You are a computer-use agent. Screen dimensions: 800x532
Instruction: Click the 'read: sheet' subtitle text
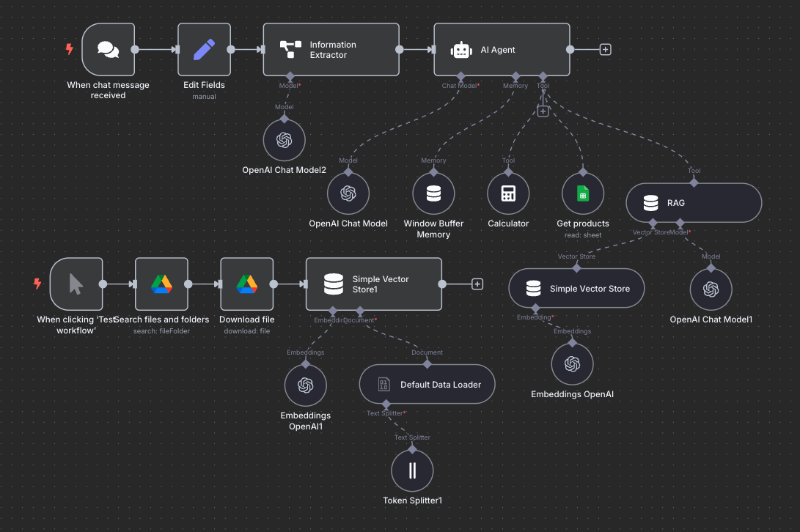click(583, 235)
